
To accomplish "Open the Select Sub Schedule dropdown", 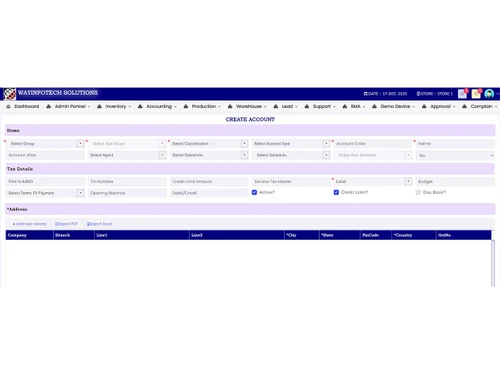I will point(373,155).
